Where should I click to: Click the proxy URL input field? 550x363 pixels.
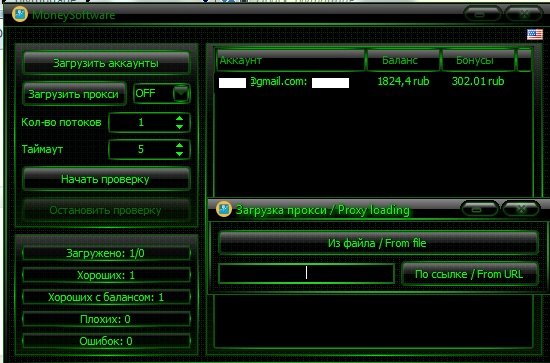tap(306, 273)
